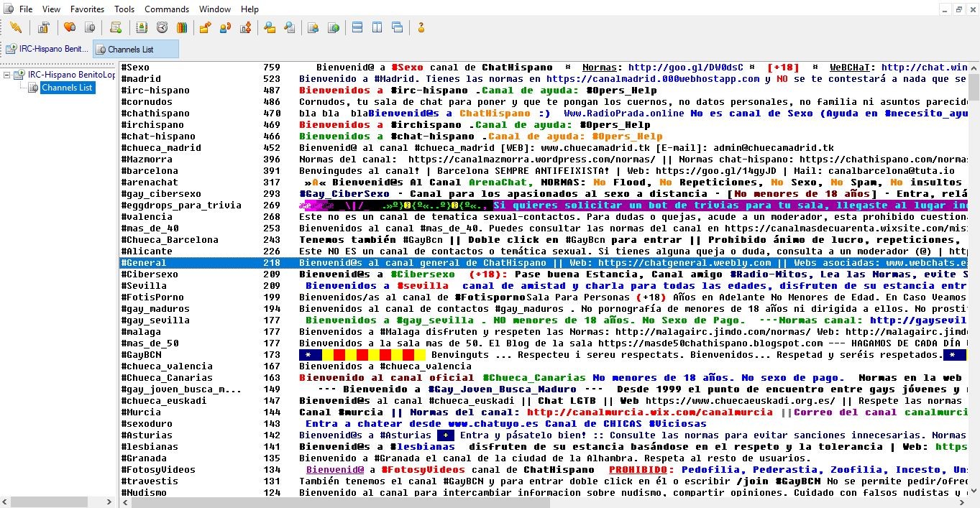This screenshot has height=508, width=980.
Task: Click the About question mark icon
Action: 421,28
